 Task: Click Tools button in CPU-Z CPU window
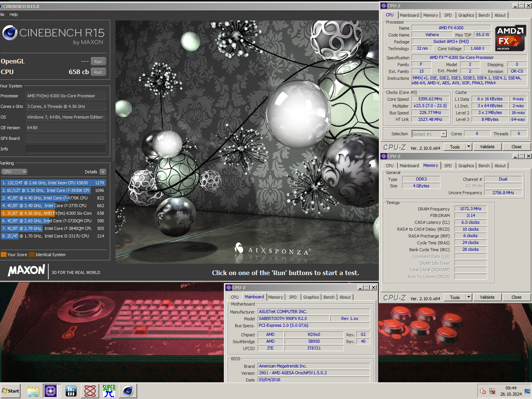[455, 147]
